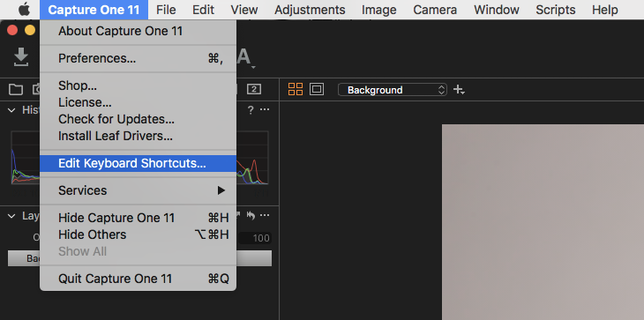Click the Layers panel undo arrow icon
The height and width of the screenshot is (320, 644).
251,215
